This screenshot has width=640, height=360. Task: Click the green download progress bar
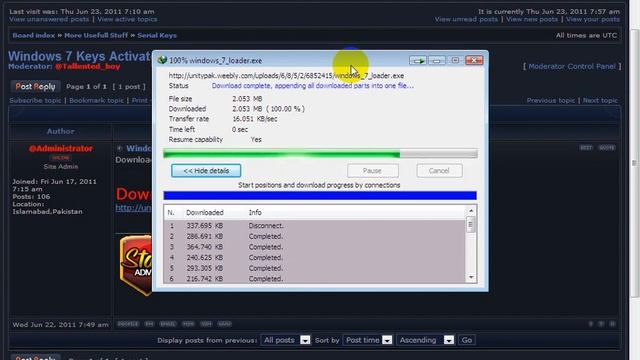click(320, 154)
